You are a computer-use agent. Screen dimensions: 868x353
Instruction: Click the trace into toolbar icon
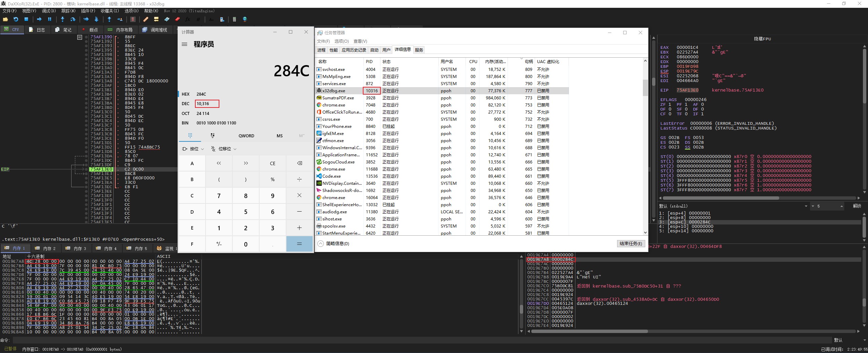tap(86, 19)
